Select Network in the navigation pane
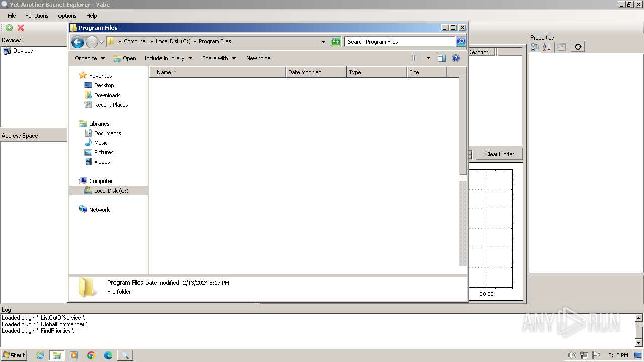Viewport: 644px width, 362px height. [99, 210]
